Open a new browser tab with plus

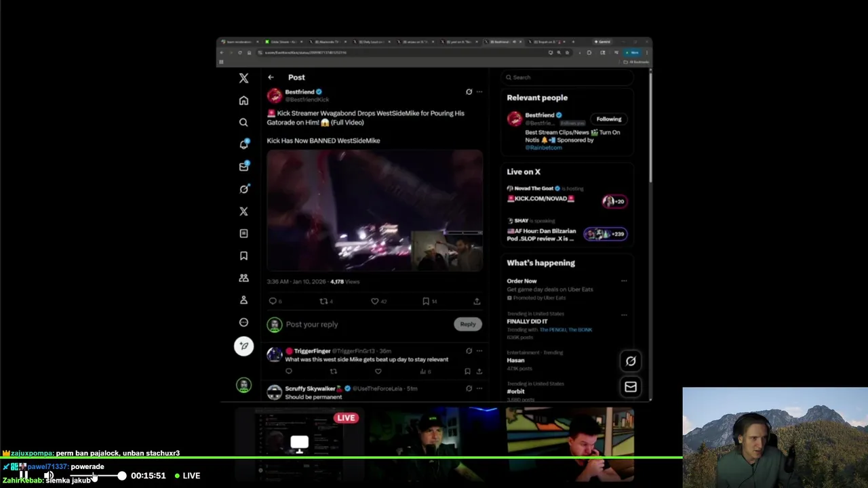tap(573, 41)
